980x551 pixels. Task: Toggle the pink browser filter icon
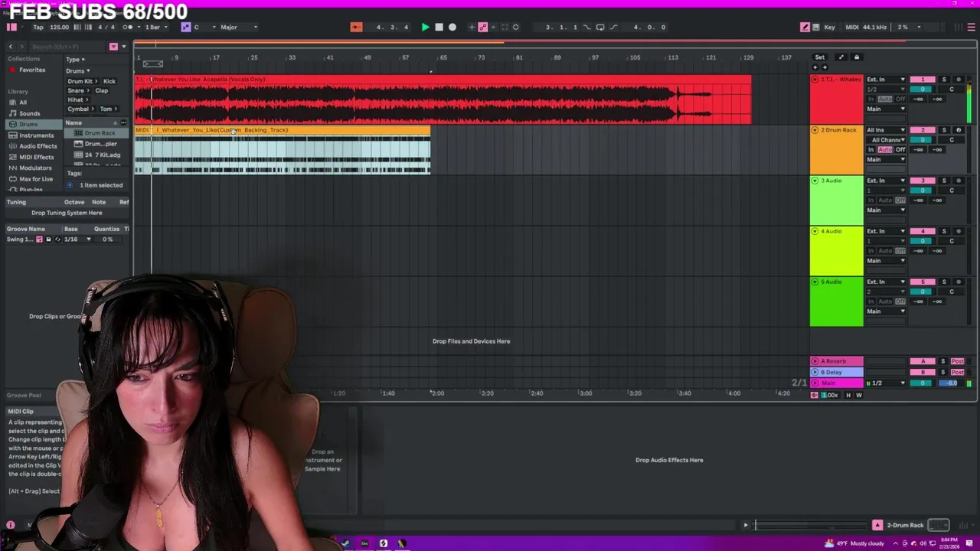tap(113, 47)
